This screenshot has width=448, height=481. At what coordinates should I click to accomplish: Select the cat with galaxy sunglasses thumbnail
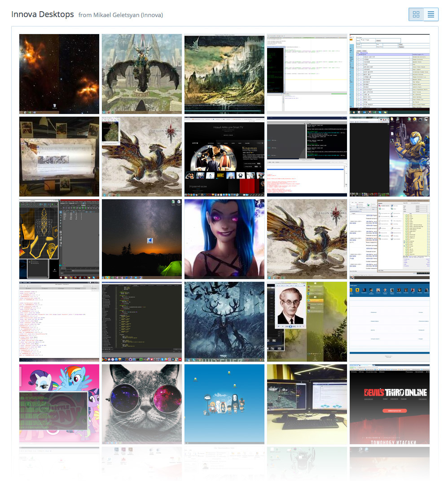click(142, 404)
